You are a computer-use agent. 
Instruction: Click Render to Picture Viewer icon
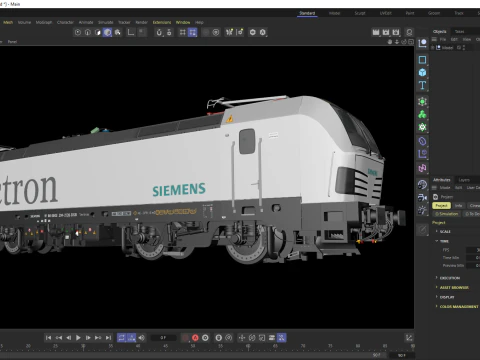(x=386, y=32)
